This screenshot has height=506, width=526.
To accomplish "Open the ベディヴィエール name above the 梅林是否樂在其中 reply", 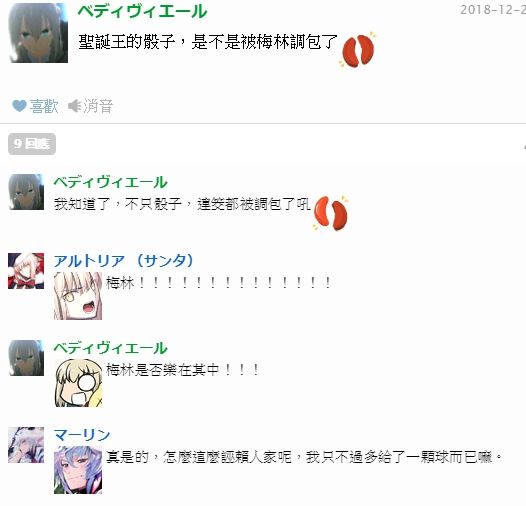I will [110, 348].
